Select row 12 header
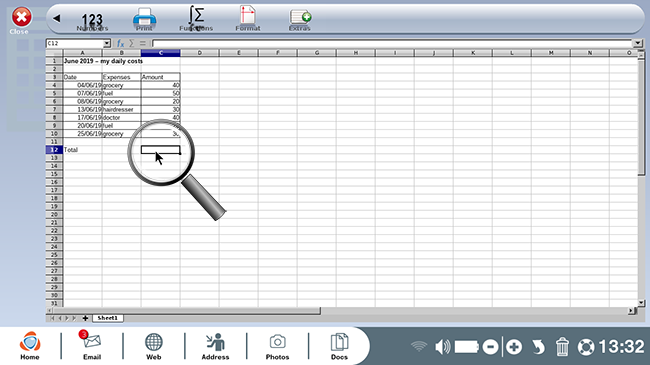 [x=54, y=150]
